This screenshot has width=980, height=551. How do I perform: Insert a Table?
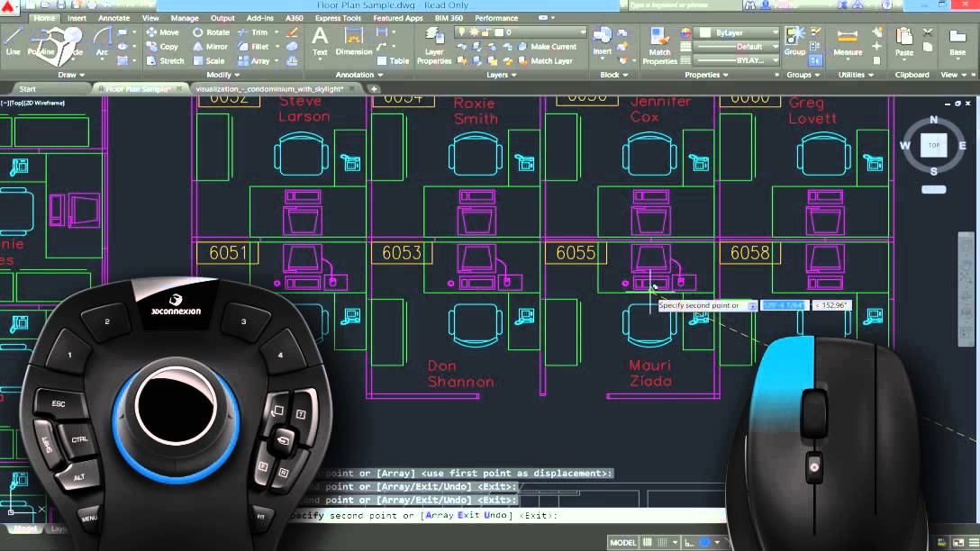tap(393, 60)
